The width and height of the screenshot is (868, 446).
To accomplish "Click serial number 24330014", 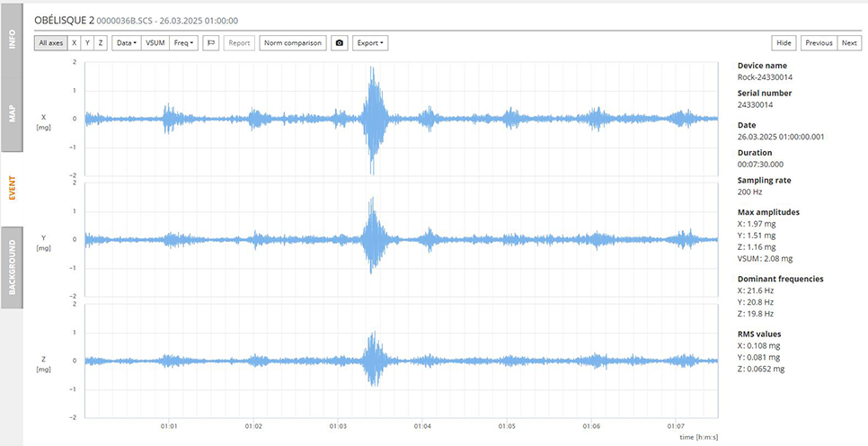I will (755, 104).
